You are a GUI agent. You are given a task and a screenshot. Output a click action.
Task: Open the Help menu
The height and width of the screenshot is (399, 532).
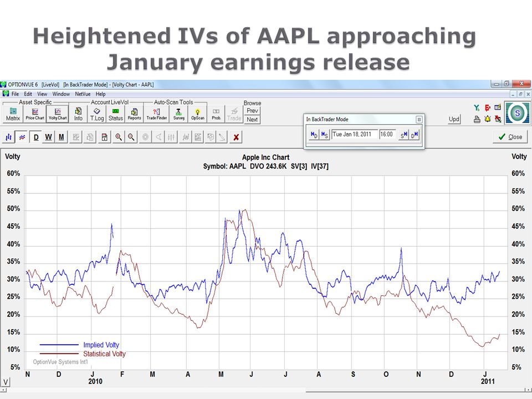tap(100, 94)
